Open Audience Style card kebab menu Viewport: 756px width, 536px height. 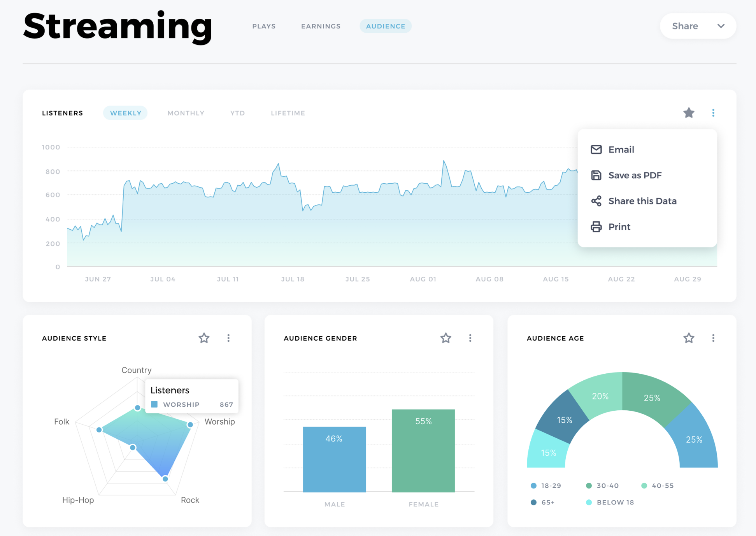coord(228,338)
